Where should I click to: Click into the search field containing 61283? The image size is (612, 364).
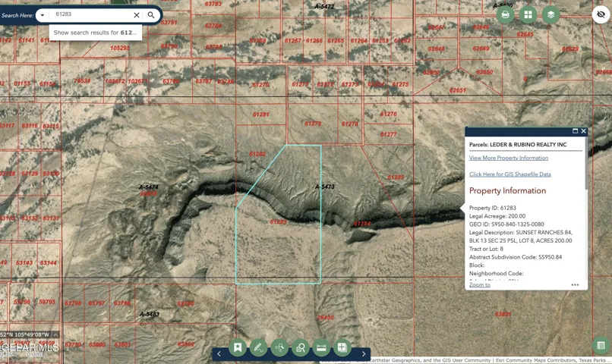click(92, 14)
